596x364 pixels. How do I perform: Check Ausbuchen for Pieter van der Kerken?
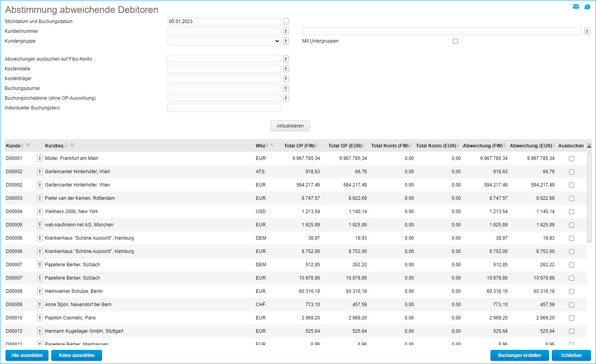click(571, 199)
